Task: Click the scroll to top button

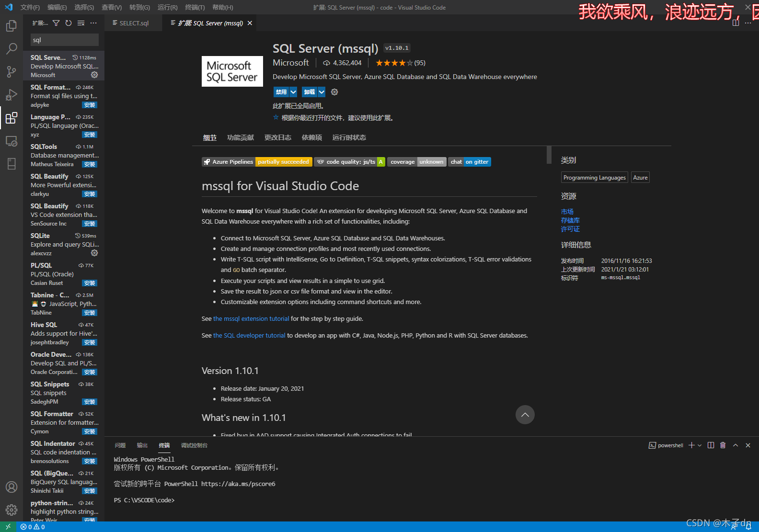Action: [x=525, y=415]
